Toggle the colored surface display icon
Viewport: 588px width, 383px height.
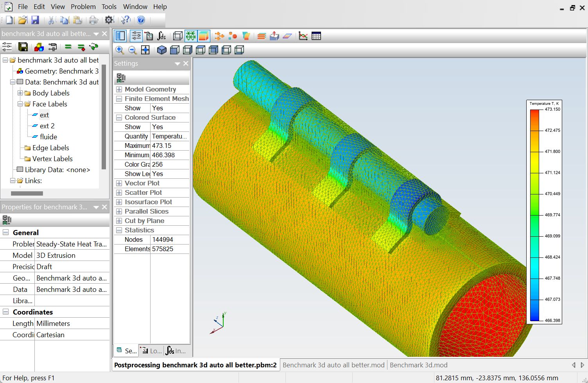(x=204, y=36)
